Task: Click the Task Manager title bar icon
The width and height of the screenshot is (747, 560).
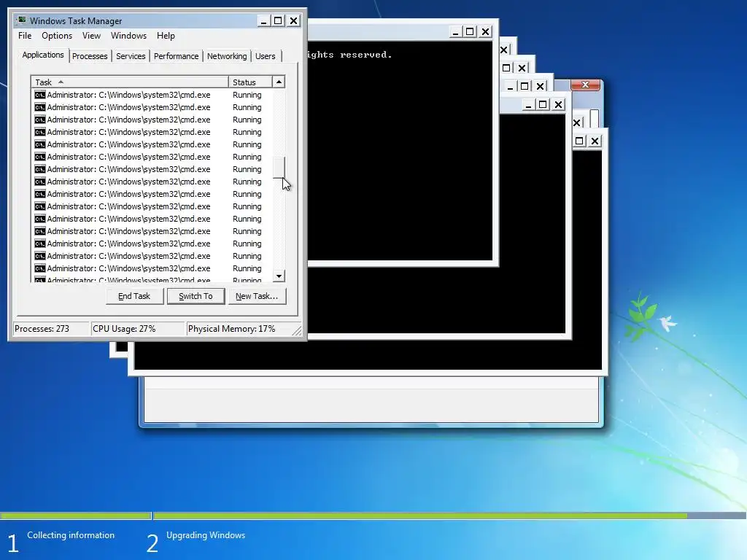Action: click(x=21, y=20)
